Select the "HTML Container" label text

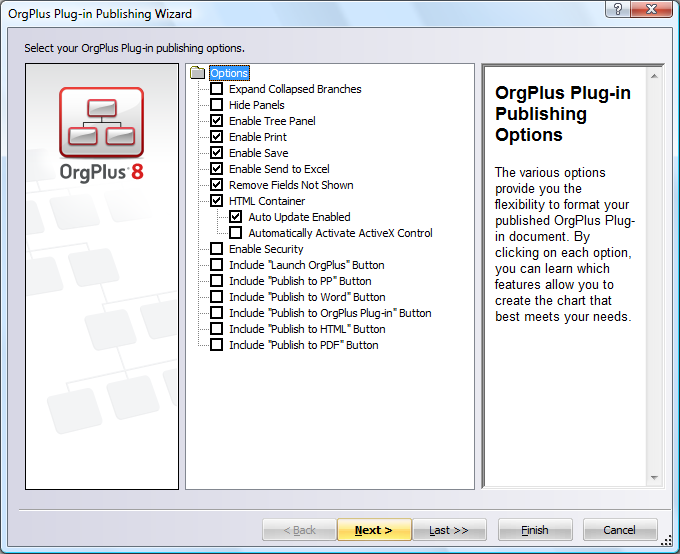(267, 201)
